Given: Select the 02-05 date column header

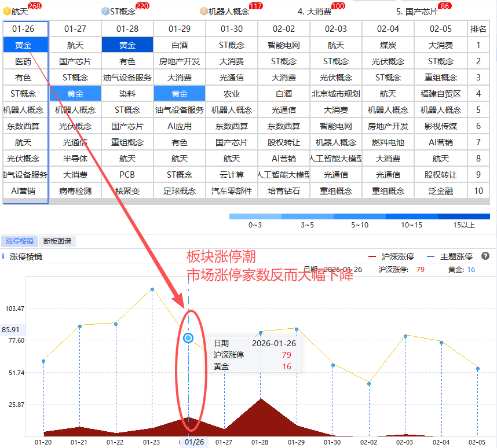Looking at the screenshot, I should click(441, 28).
